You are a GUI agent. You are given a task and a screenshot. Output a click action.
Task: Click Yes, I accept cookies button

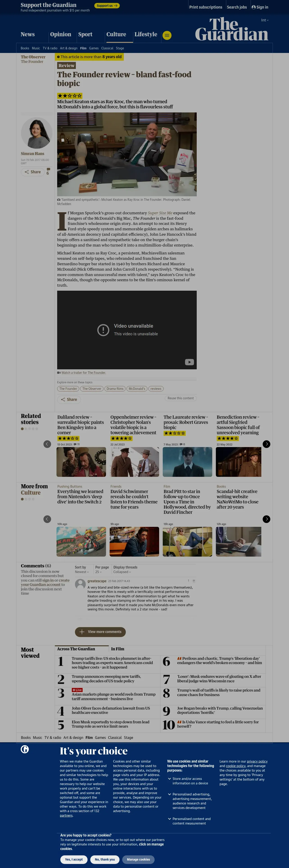[x=74, y=859]
